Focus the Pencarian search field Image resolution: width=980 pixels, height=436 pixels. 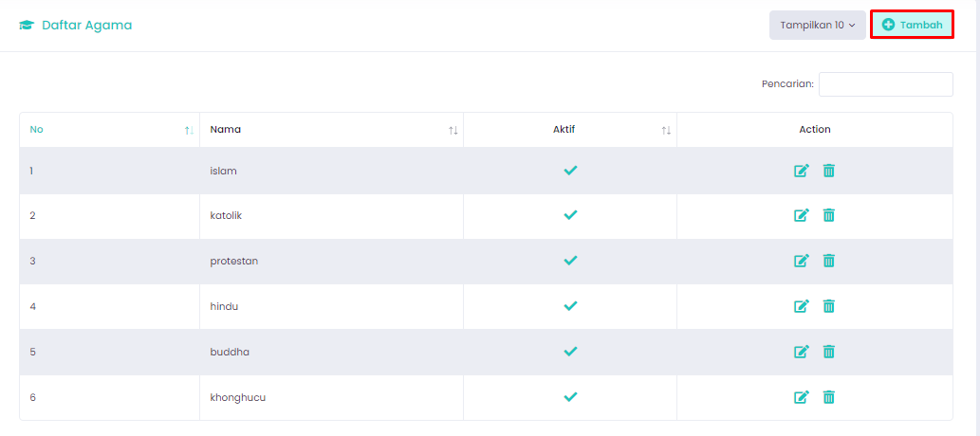click(x=886, y=84)
